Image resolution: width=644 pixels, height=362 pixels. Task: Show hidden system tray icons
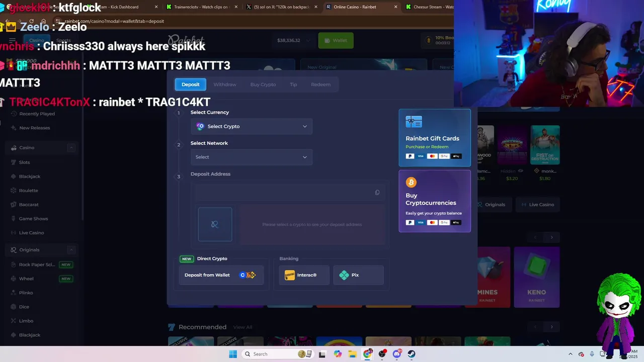click(570, 354)
